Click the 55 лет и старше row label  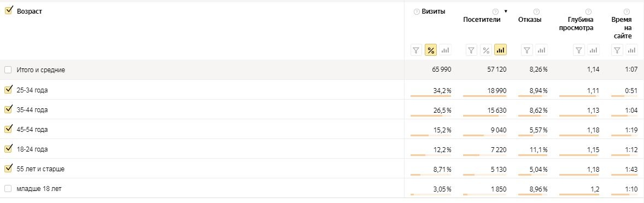coord(40,169)
